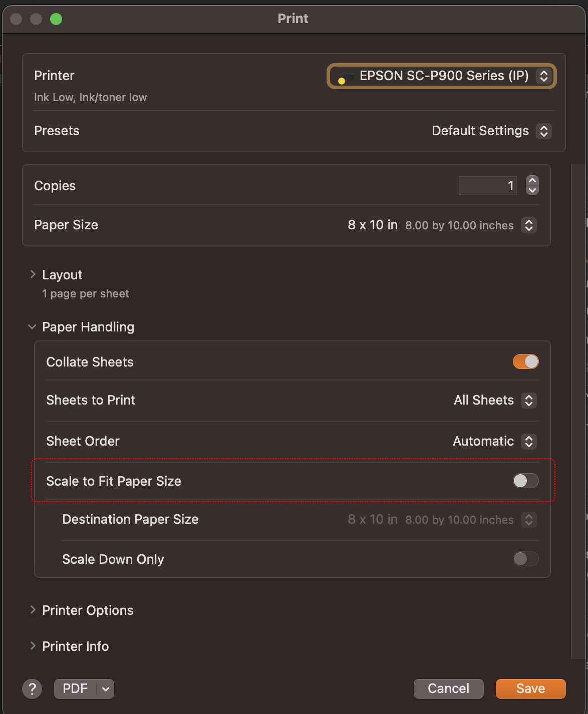Disable the Collate Sheets toggle

tap(525, 362)
